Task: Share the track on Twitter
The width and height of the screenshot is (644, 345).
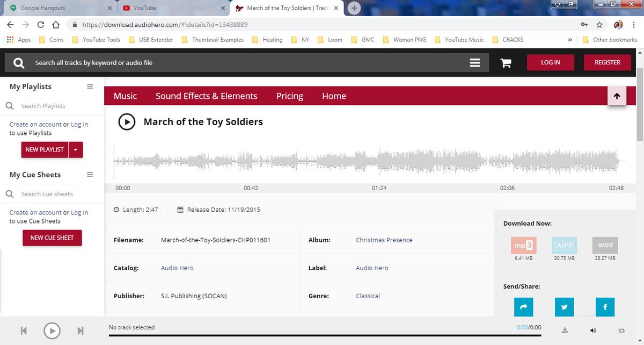Action: (x=564, y=307)
